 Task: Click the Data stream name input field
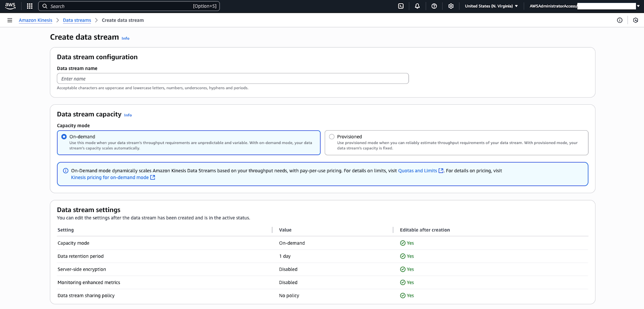point(233,78)
